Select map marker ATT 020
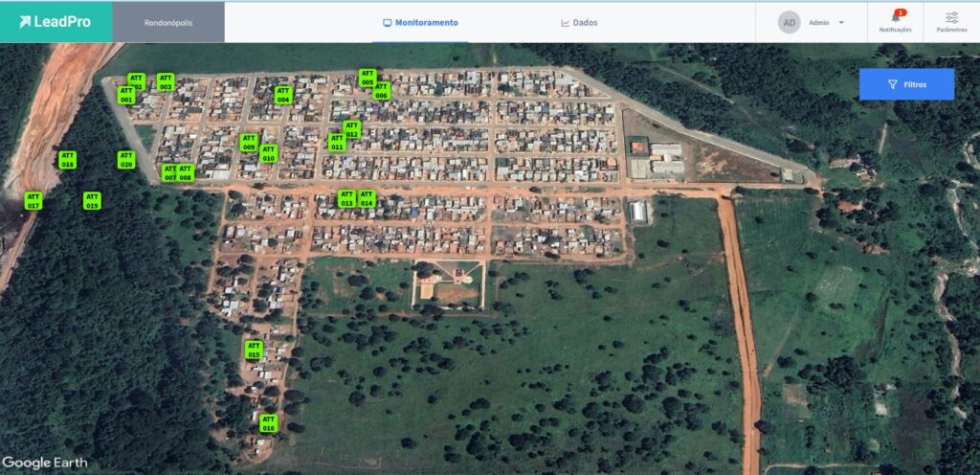The width and height of the screenshot is (980, 475). 125,159
